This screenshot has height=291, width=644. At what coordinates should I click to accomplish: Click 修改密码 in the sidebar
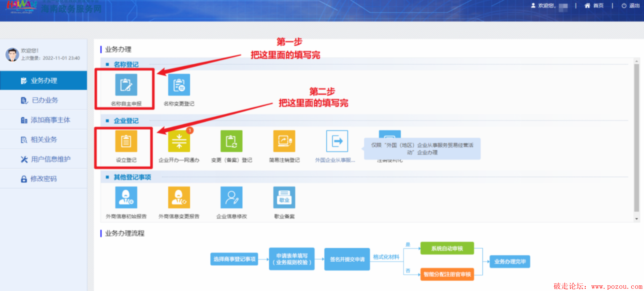click(43, 179)
